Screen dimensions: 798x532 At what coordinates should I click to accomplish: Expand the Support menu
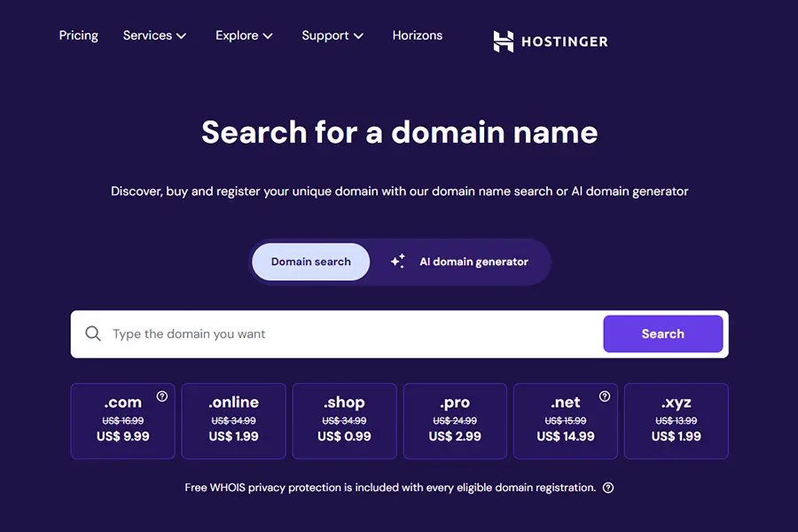tap(332, 35)
